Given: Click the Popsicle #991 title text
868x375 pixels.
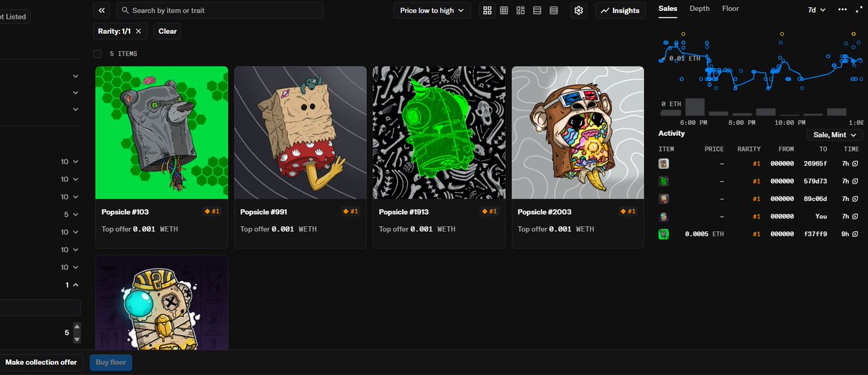Looking at the screenshot, I should (264, 212).
